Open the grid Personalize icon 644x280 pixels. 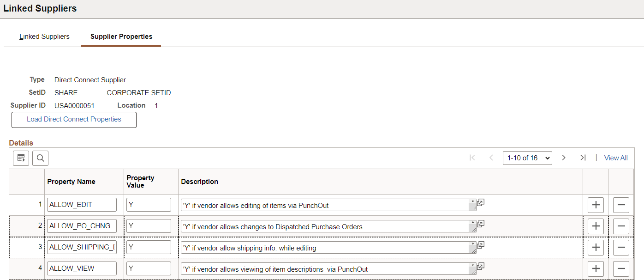pos(21,158)
